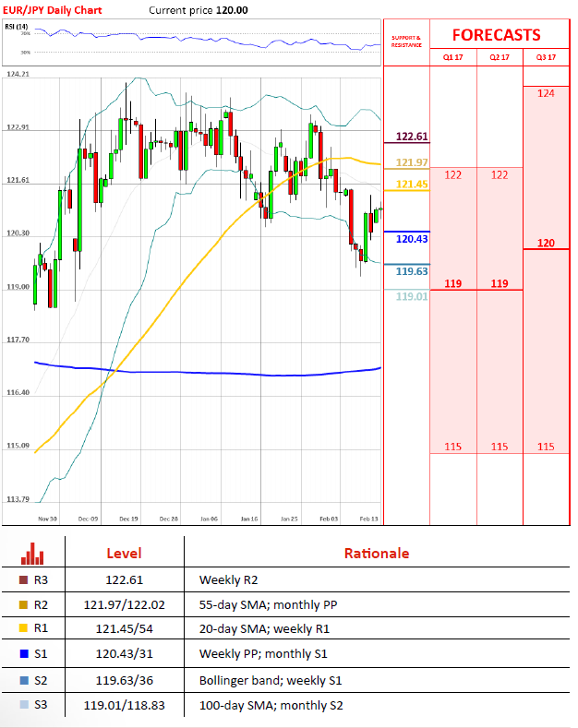Click the 121.45 resistance level label
This screenshot has width=578, height=728.
(x=412, y=185)
